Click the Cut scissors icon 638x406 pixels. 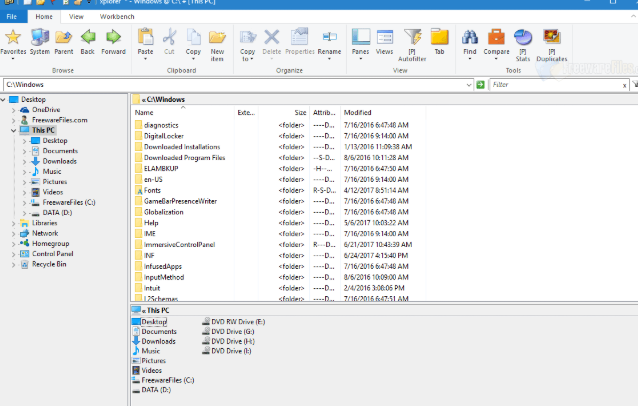[169, 37]
